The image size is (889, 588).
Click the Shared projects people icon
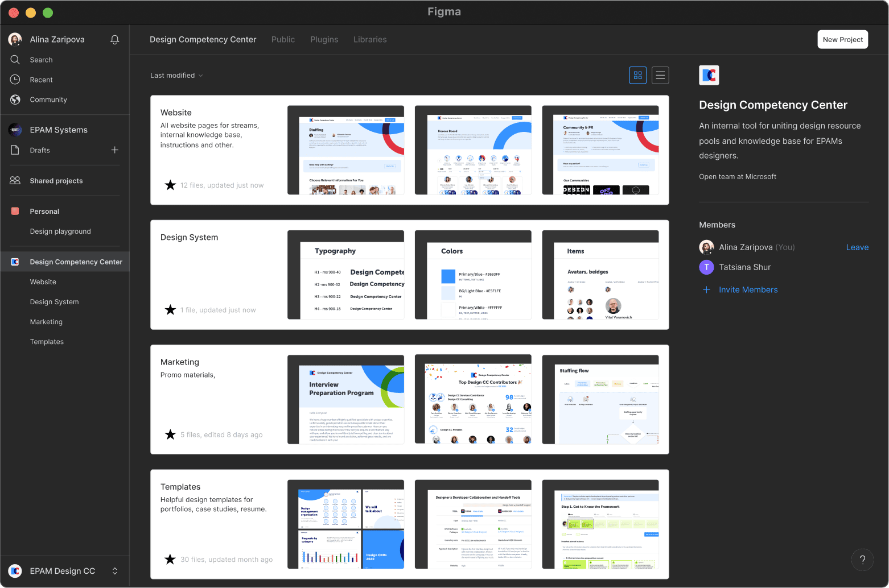pos(15,180)
